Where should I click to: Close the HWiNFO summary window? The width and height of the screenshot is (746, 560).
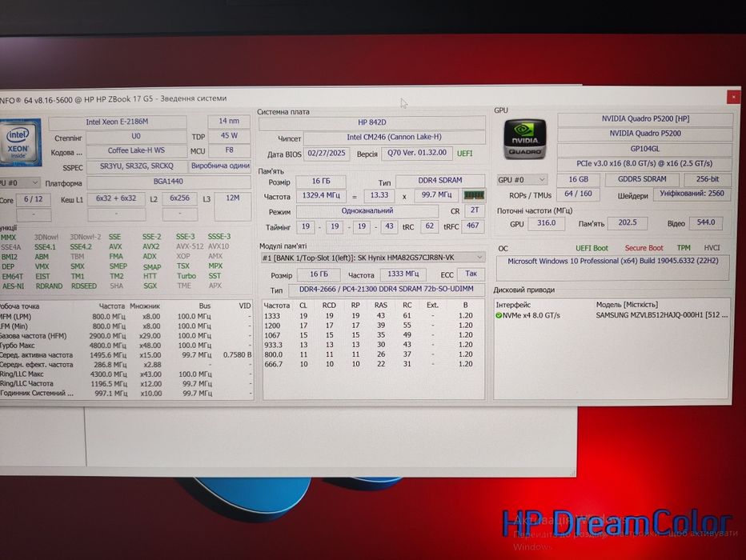(734, 97)
